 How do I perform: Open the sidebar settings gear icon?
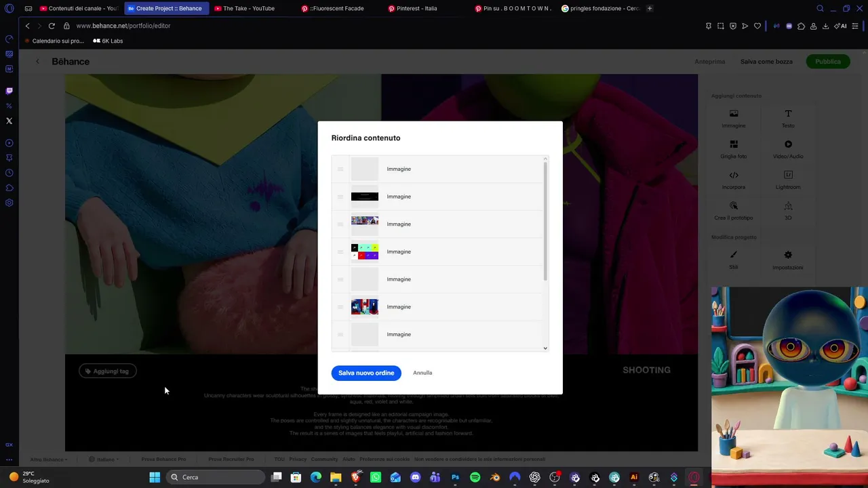point(9,203)
